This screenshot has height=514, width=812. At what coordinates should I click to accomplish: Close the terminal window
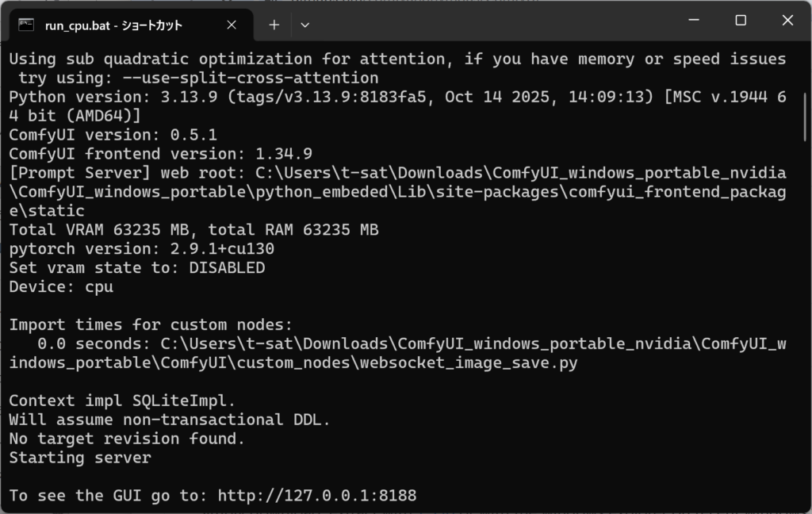[787, 21]
